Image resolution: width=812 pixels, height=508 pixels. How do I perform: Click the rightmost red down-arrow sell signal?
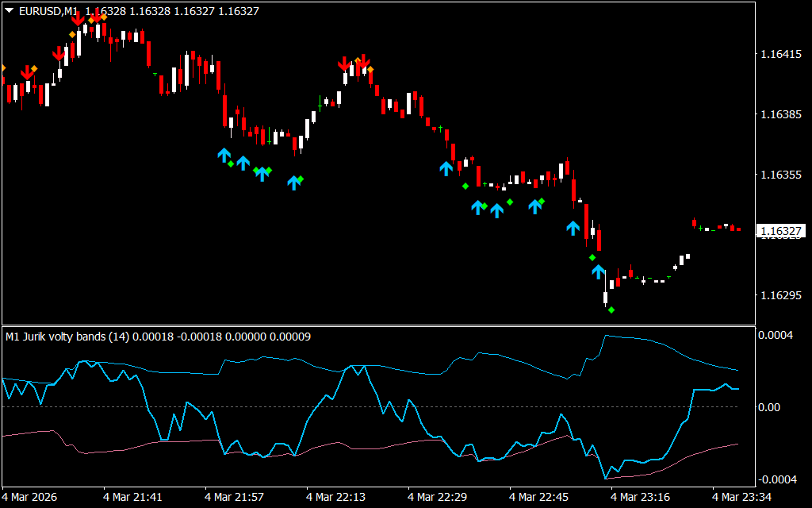click(363, 63)
